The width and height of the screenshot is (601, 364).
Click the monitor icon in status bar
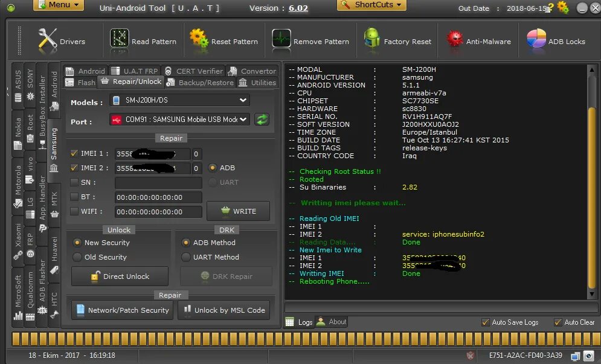575,356
